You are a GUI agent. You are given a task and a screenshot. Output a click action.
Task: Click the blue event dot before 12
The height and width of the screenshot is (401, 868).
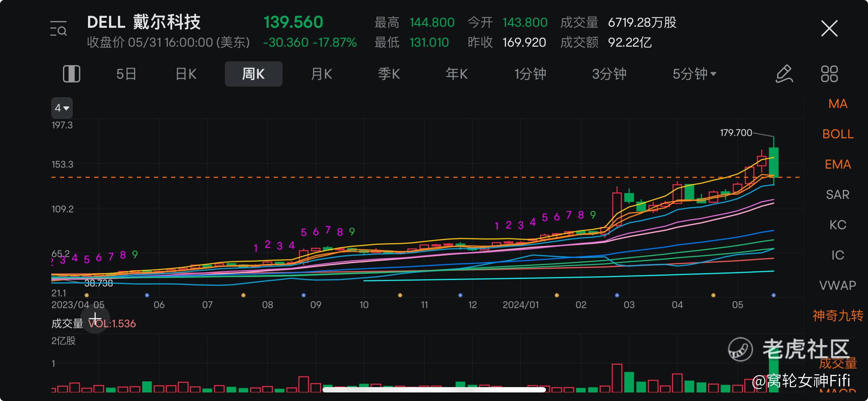pyautogui.click(x=460, y=295)
